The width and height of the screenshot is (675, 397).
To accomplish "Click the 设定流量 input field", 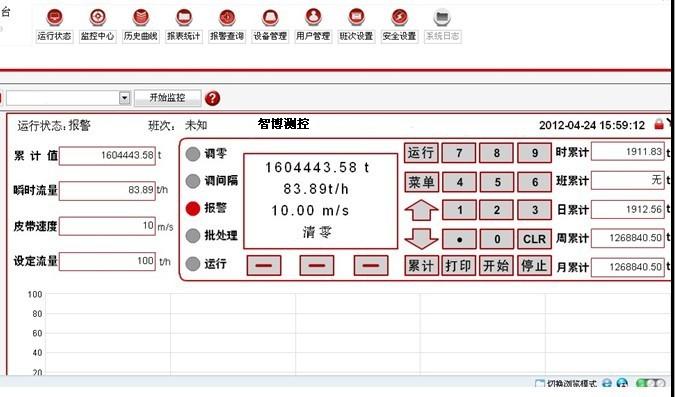I will 107,261.
